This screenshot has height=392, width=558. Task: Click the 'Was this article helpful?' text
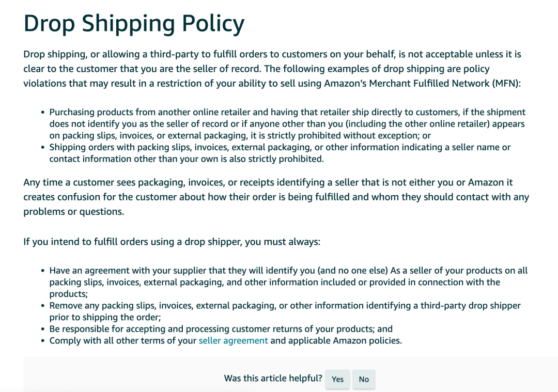click(273, 378)
